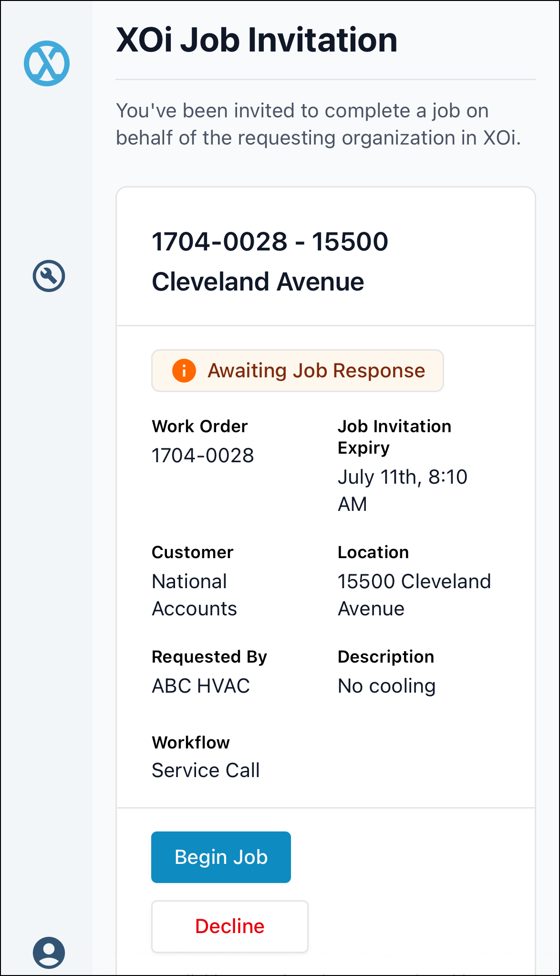Select the Awaiting Job Response status badge

click(x=298, y=371)
